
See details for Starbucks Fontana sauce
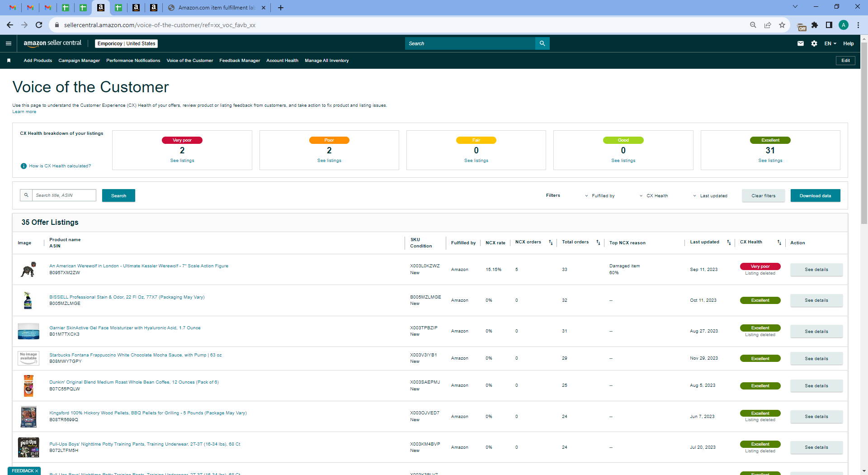tap(816, 359)
